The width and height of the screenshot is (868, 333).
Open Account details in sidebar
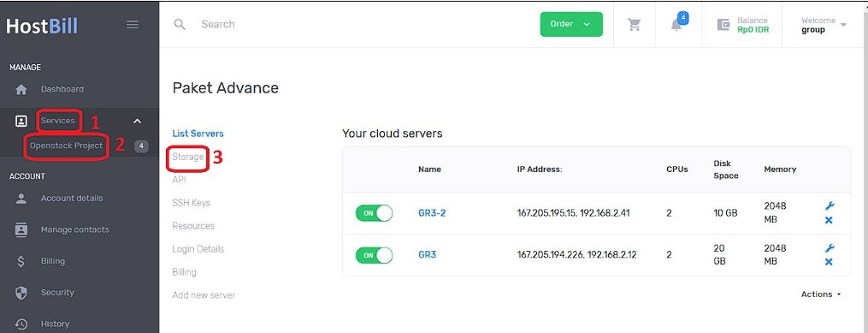coord(72,199)
